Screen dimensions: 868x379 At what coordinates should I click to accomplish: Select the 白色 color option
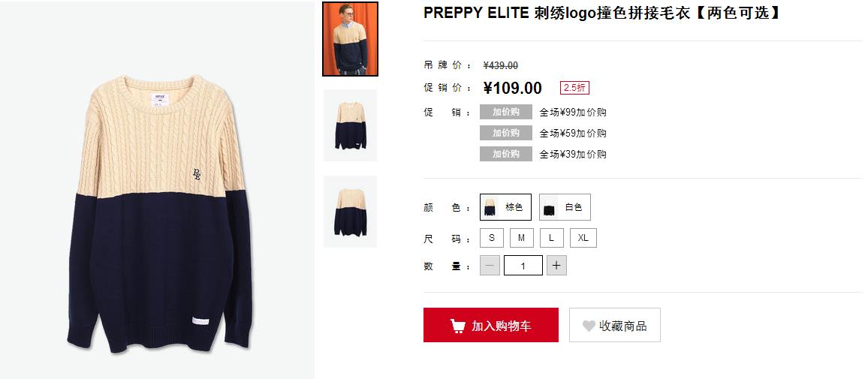click(x=565, y=207)
